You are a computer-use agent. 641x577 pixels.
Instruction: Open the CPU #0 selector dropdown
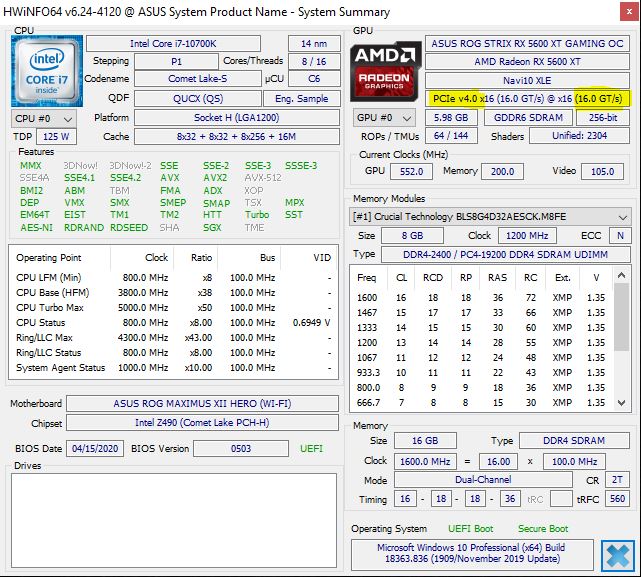44,119
